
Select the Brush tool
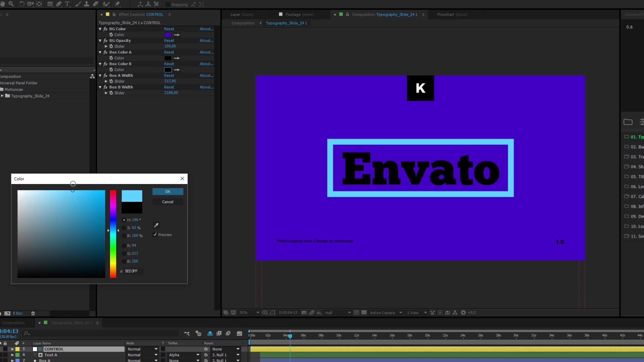tap(78, 4)
